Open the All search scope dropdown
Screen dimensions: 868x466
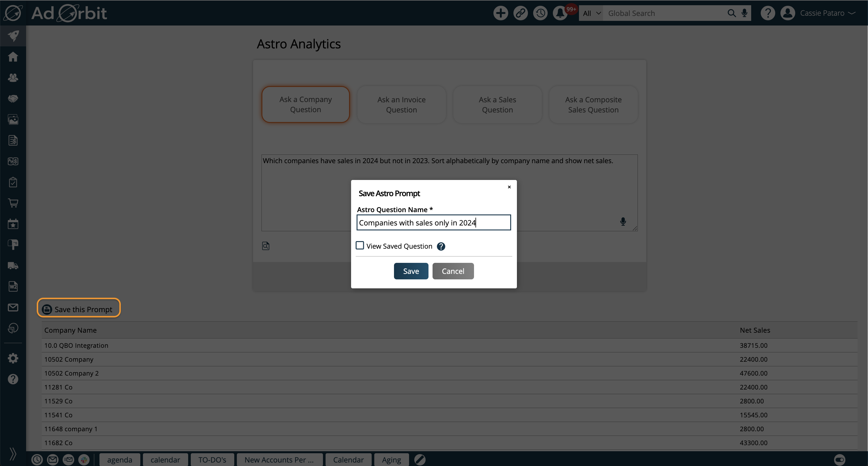point(591,13)
